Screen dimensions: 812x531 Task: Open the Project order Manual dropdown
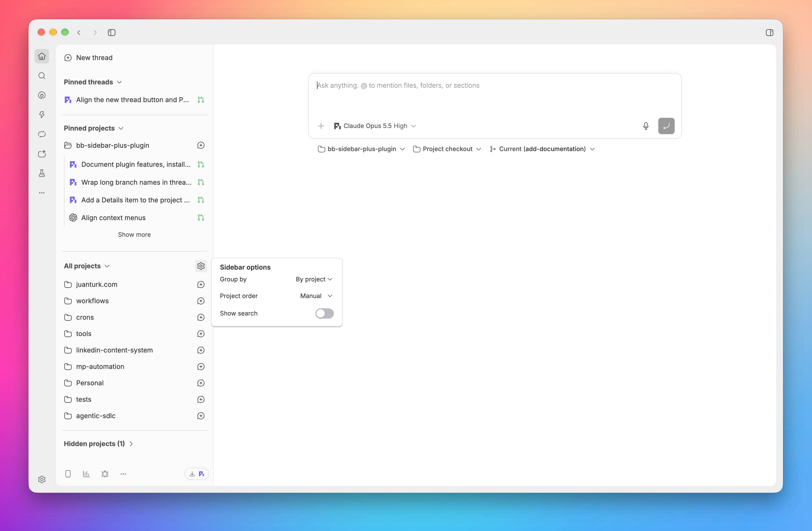[x=316, y=296]
